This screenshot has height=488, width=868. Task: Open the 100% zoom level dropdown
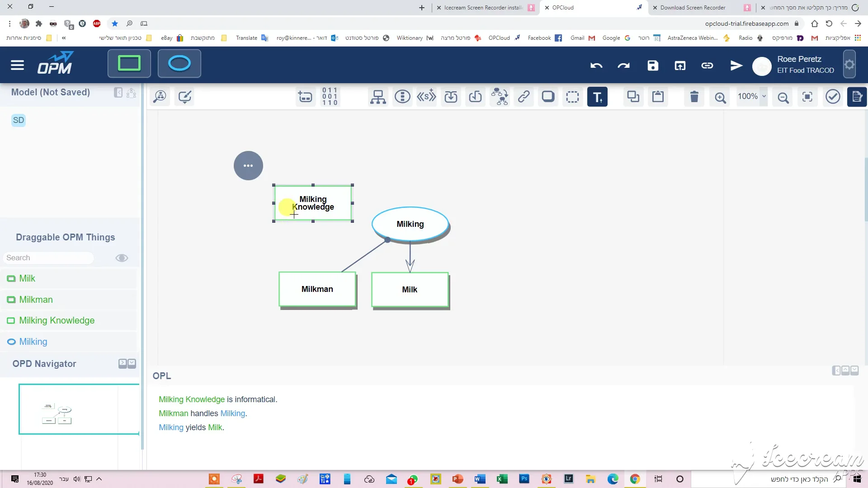point(751,96)
